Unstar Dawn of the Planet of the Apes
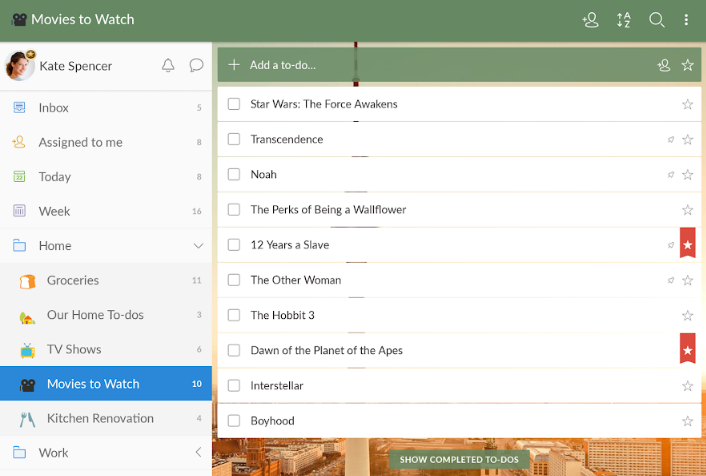The height and width of the screenshot is (476, 706). point(687,350)
